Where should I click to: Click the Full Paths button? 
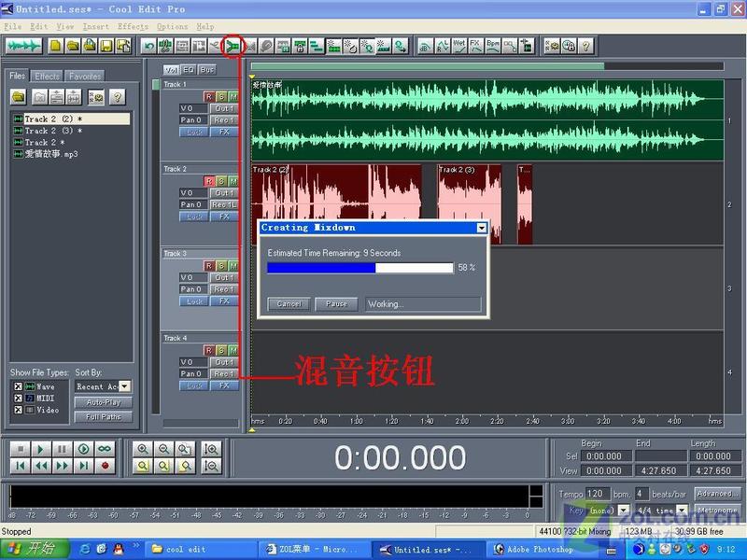[x=104, y=417]
